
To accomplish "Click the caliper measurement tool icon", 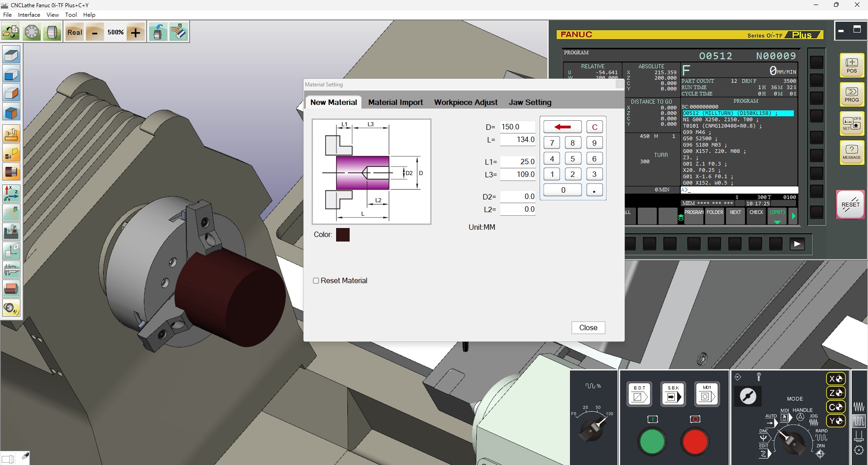I will (x=11, y=270).
